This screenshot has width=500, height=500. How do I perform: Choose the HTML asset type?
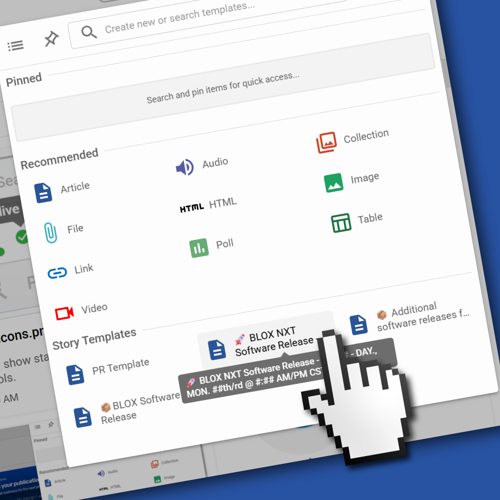click(x=208, y=205)
